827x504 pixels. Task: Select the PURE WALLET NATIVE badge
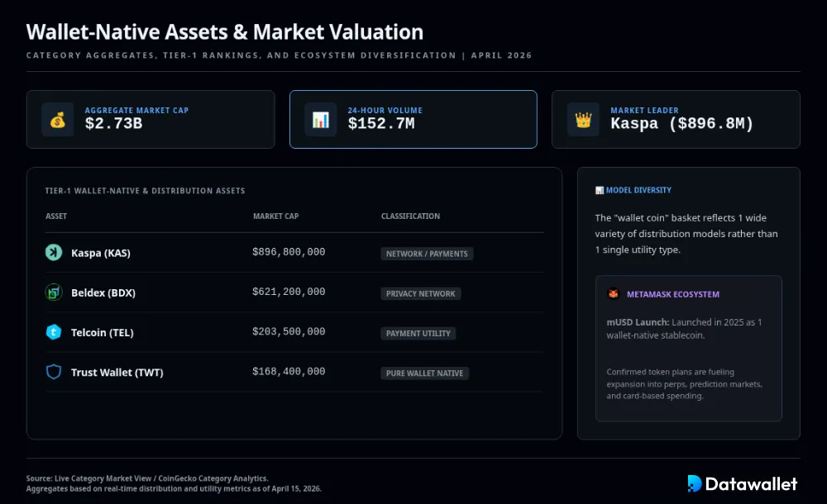(x=424, y=373)
